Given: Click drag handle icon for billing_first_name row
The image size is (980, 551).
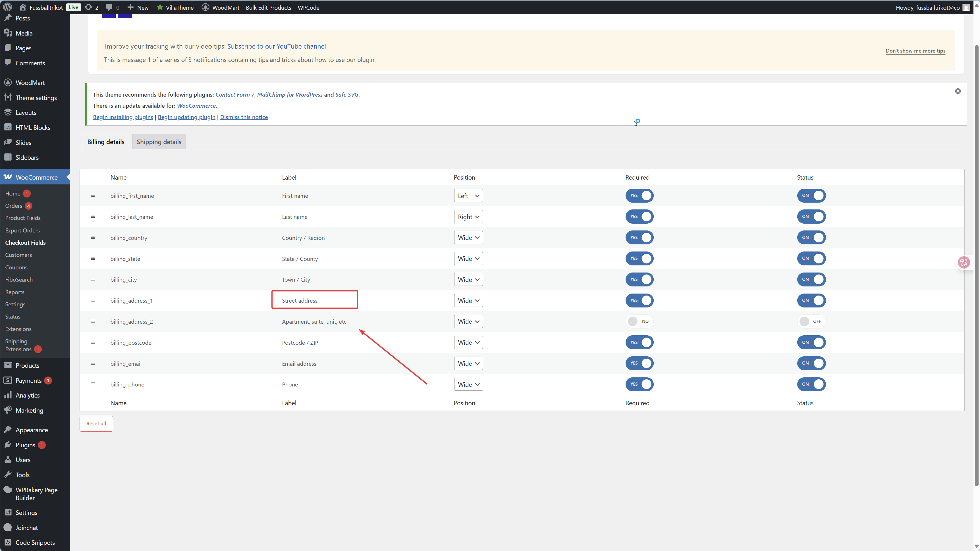Looking at the screenshot, I should point(93,196).
